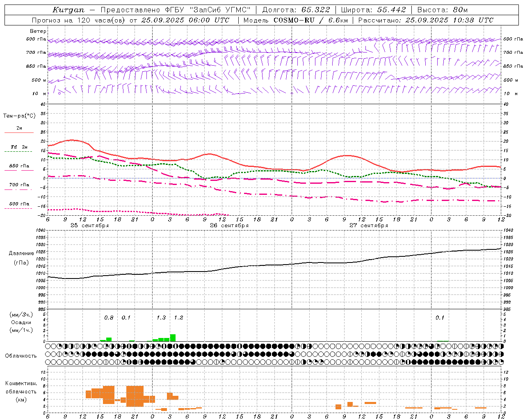The width and height of the screenshot is (525, 420).
Task: Select the (мм/1ч.) unit label
Action: coord(21,330)
